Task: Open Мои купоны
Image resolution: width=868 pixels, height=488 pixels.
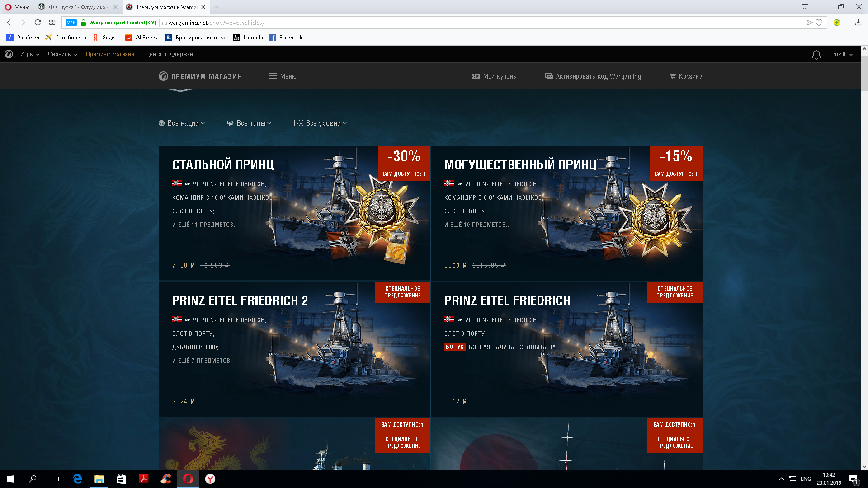Action: [495, 76]
